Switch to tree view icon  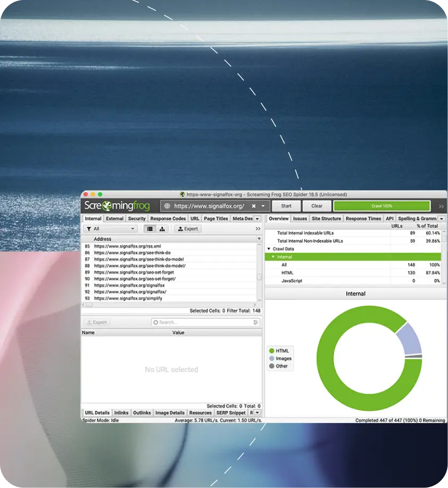pyautogui.click(x=162, y=229)
